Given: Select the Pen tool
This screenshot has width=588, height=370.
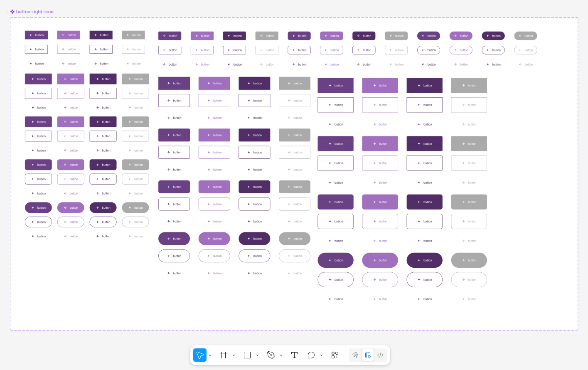Looking at the screenshot, I should tap(271, 355).
